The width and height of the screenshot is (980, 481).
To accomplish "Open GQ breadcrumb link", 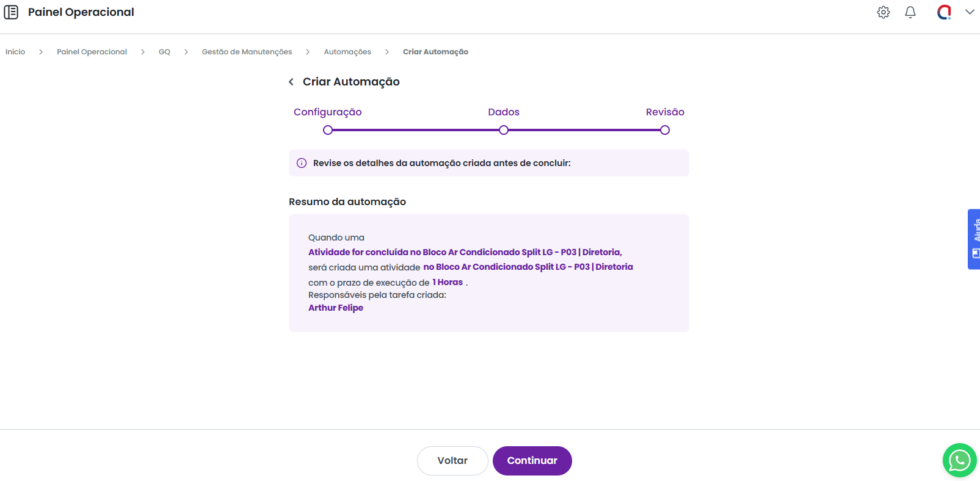I will [x=164, y=52].
